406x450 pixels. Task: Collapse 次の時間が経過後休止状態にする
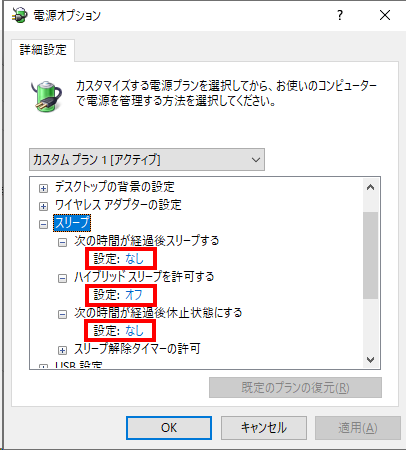point(62,314)
